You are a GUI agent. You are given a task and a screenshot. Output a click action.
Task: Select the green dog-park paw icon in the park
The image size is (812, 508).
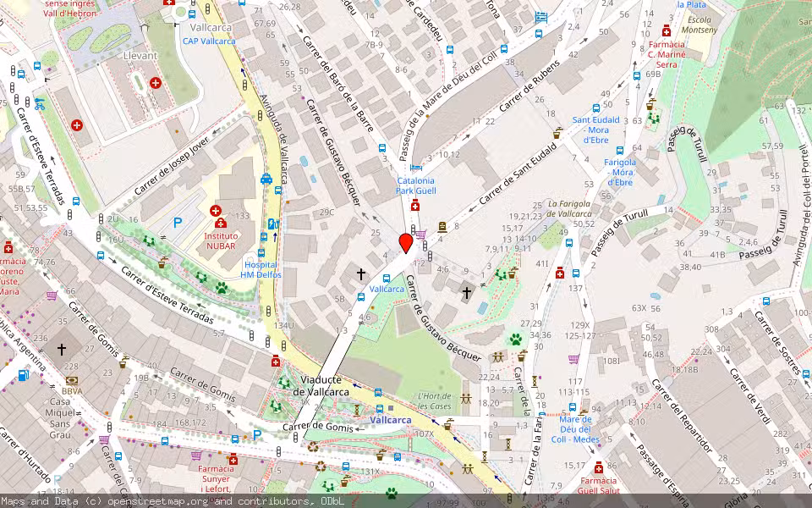(515, 338)
